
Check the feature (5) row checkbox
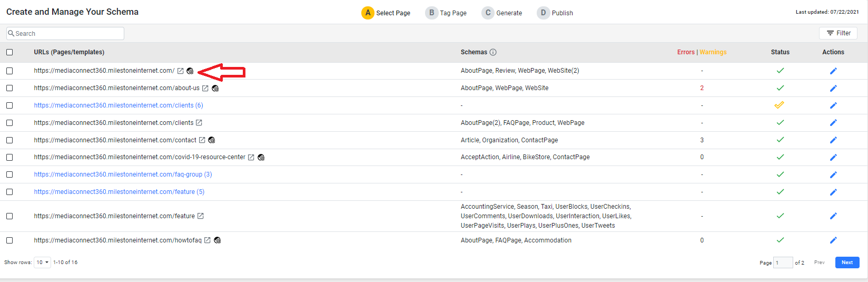pos(9,192)
